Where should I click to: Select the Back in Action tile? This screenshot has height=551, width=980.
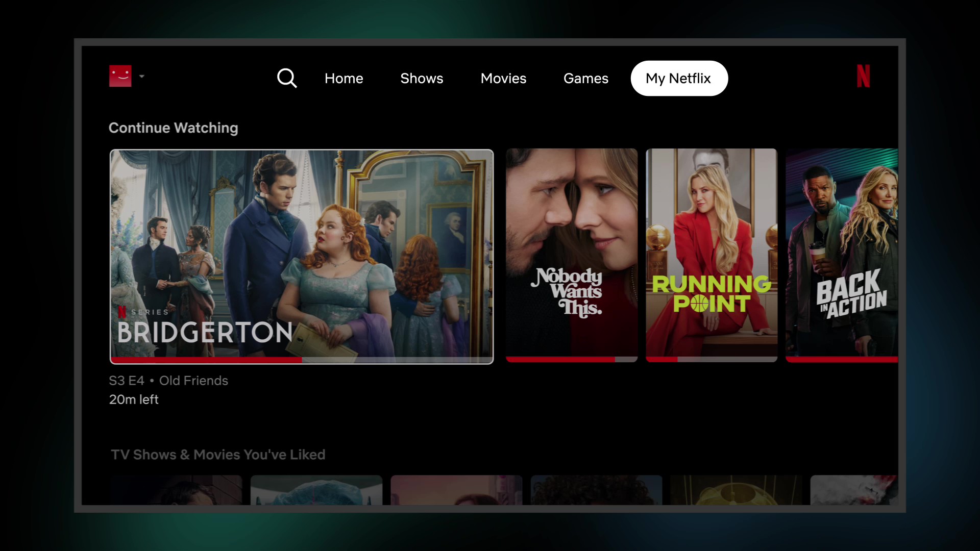click(x=842, y=255)
